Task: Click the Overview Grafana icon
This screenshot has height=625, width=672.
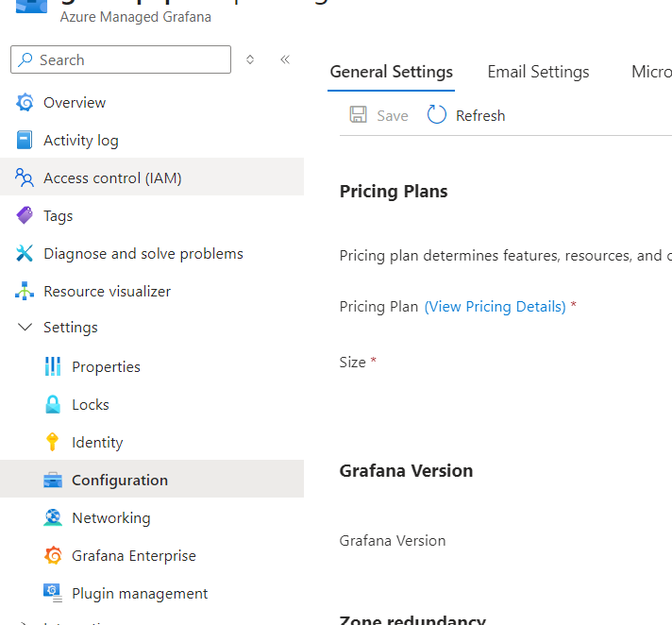Action: tap(25, 103)
